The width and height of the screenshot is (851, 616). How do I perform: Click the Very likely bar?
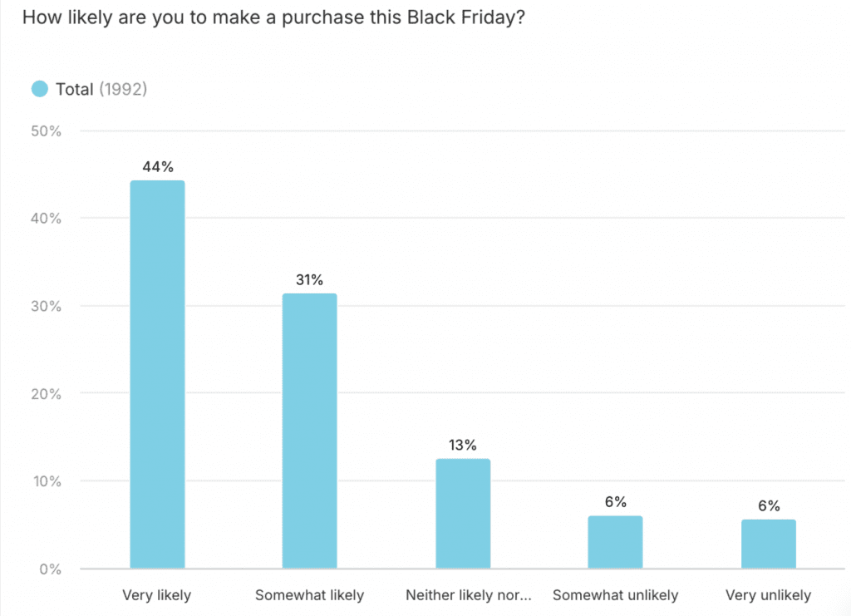point(157,374)
